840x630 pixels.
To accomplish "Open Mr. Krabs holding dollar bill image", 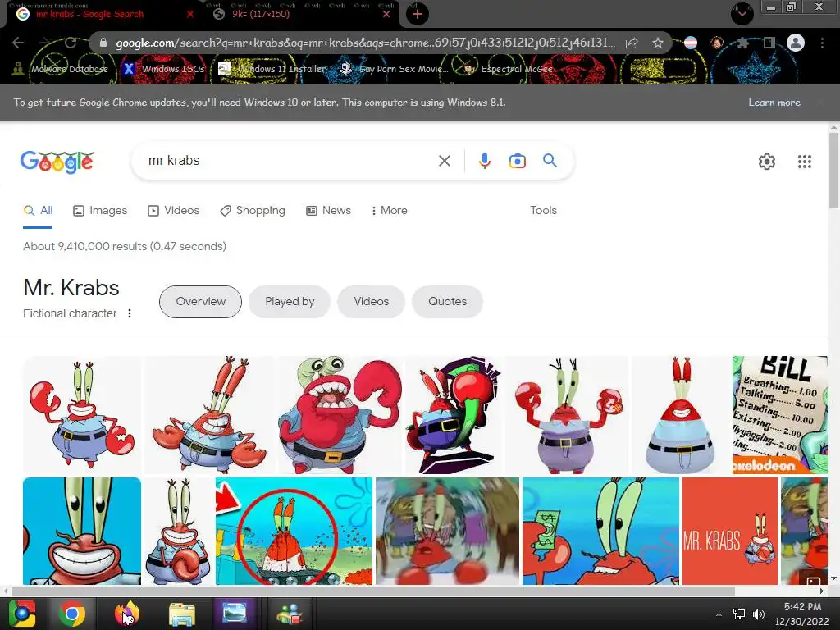I will coord(600,531).
